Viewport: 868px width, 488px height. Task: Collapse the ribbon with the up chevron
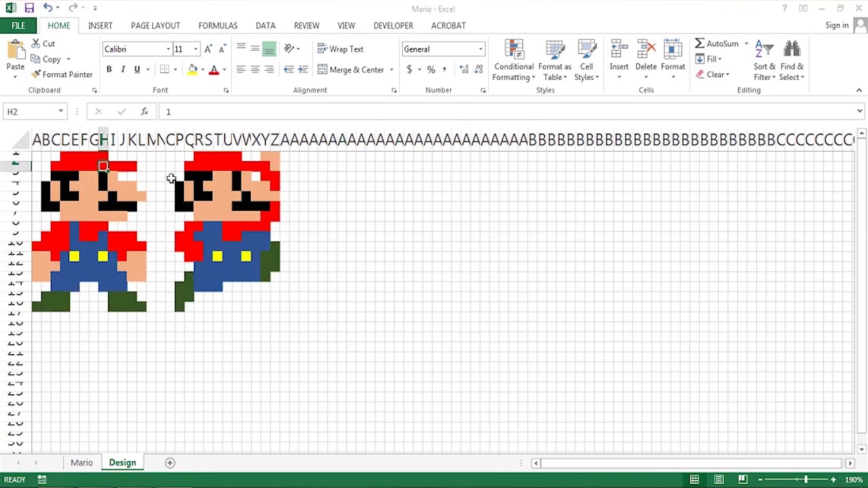pos(859,90)
